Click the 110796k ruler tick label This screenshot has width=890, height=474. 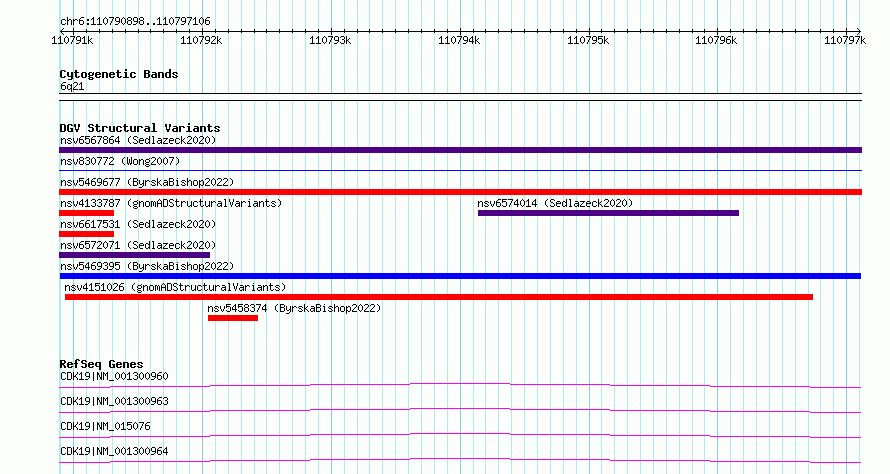pos(716,40)
